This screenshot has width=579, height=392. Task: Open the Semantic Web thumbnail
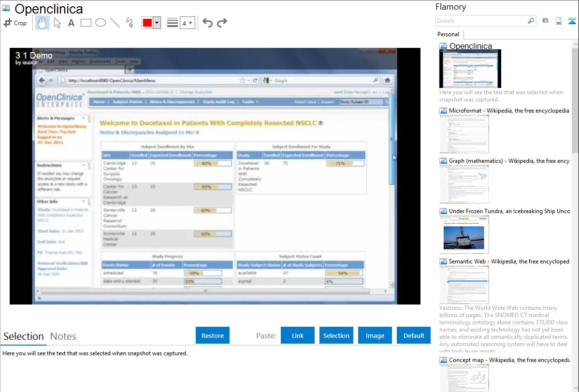(464, 285)
